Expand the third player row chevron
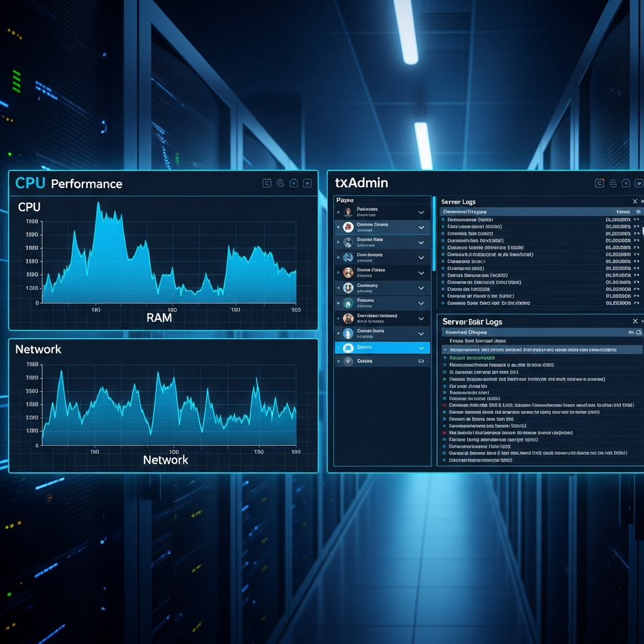This screenshot has height=644, width=644. [421, 243]
